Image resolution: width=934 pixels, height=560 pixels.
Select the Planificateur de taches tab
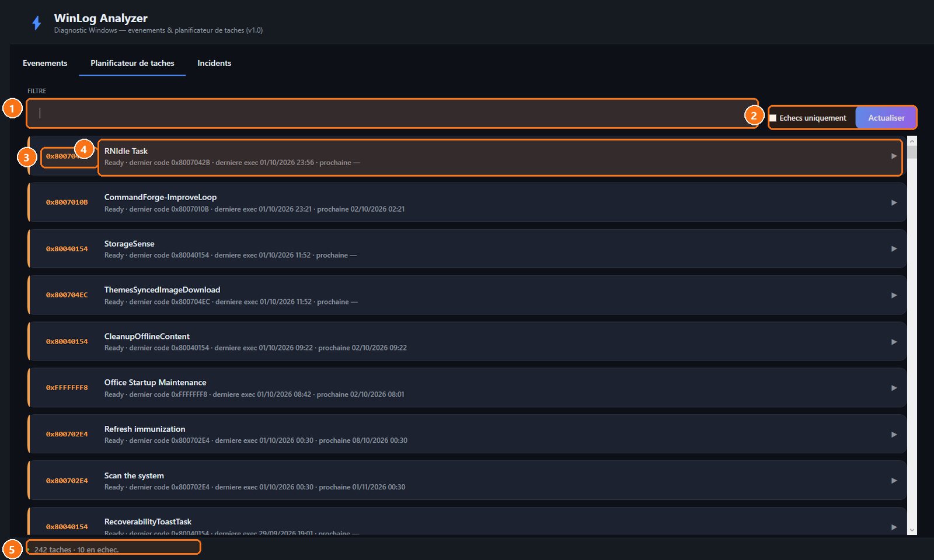133,63
